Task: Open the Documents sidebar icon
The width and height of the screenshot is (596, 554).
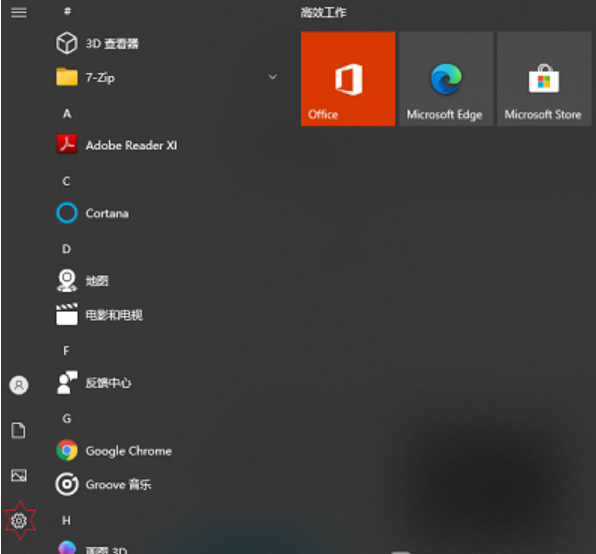Action: click(19, 431)
